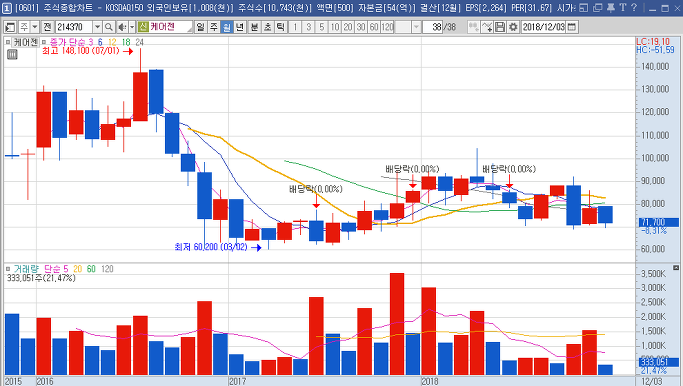Switch to the second 초 chart period
This screenshot has height=386, width=683.
point(267,27)
